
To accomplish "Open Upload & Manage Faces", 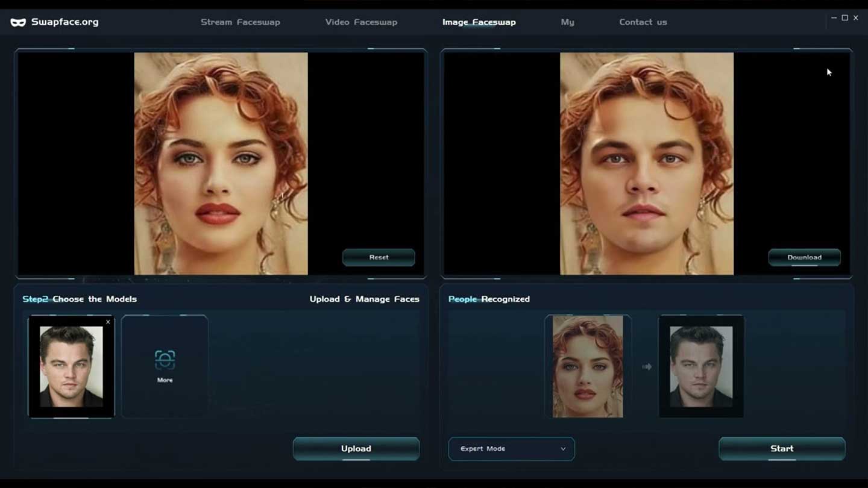I will (364, 299).
